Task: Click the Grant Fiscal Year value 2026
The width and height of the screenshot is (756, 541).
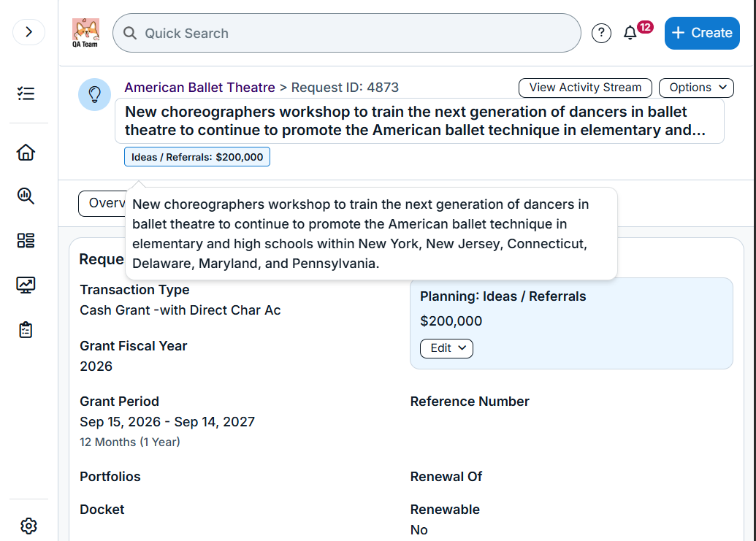Action: click(96, 366)
